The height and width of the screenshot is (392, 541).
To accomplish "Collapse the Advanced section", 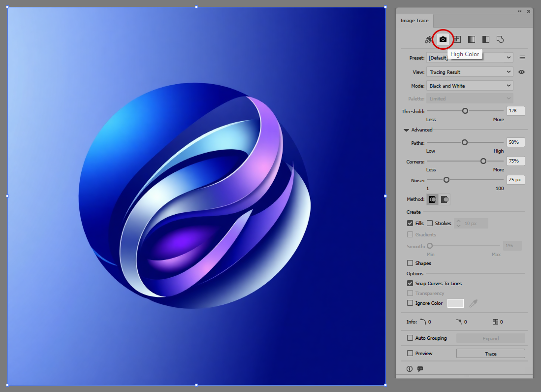I will coord(406,130).
